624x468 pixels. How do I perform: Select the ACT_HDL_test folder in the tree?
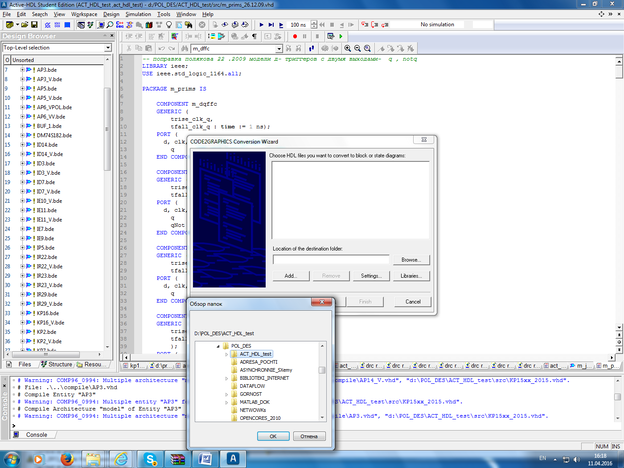pos(254,354)
